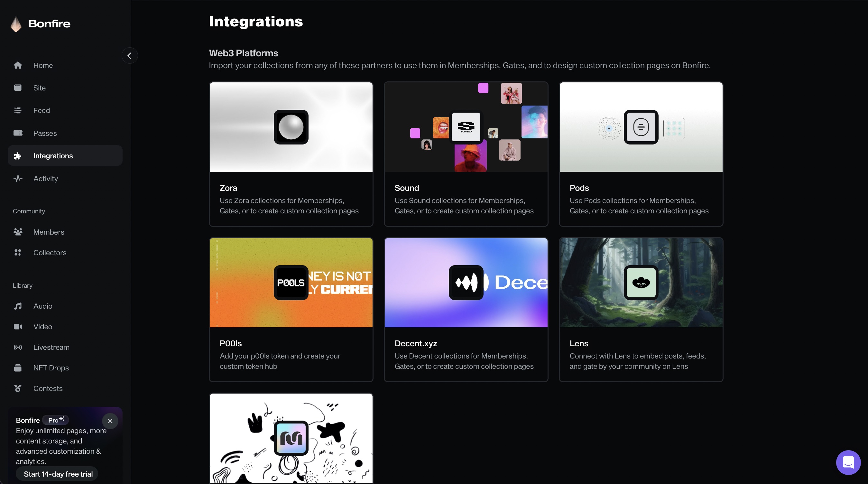The height and width of the screenshot is (484, 868).
Task: Go to the Audio library
Action: pyautogui.click(x=65, y=306)
